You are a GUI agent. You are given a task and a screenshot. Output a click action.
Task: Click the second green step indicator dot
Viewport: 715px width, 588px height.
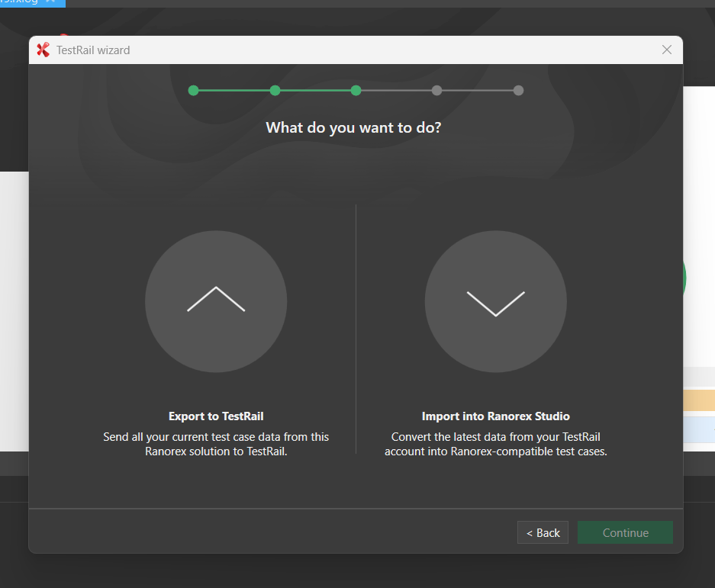pos(275,90)
